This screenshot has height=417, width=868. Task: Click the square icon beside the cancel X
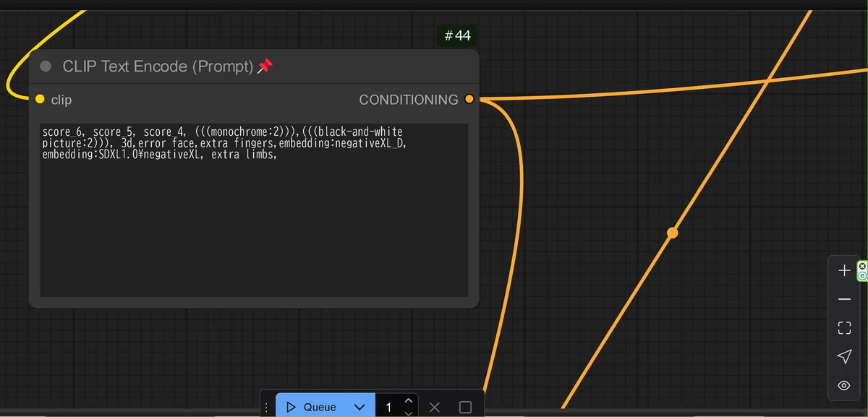click(x=465, y=408)
